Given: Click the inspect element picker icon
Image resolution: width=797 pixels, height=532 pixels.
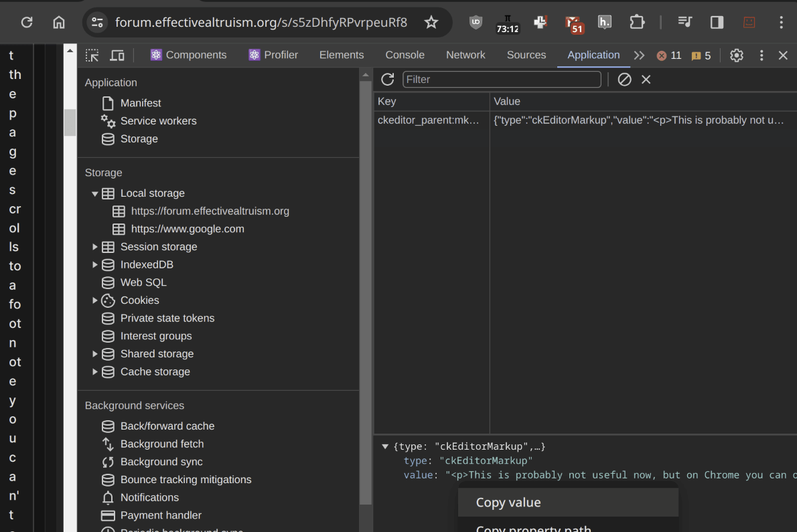Looking at the screenshot, I should point(92,56).
